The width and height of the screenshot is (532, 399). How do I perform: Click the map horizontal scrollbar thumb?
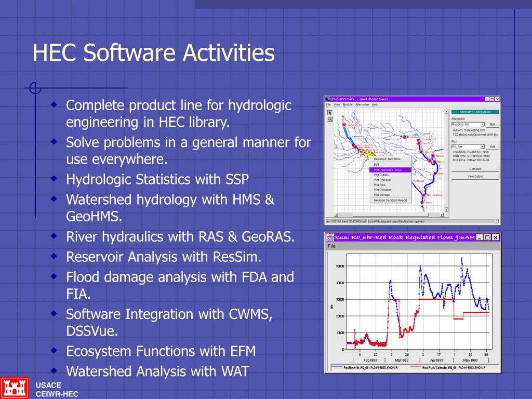[x=391, y=215]
